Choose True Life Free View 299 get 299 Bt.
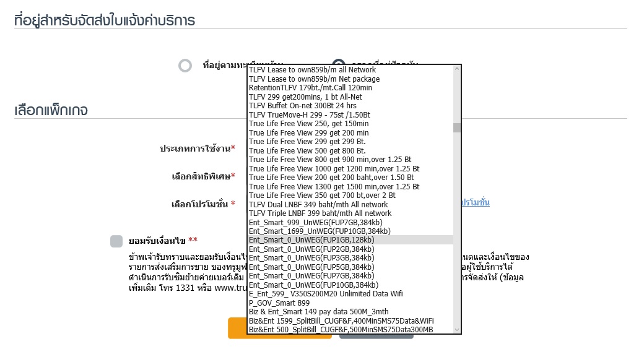 click(350, 142)
